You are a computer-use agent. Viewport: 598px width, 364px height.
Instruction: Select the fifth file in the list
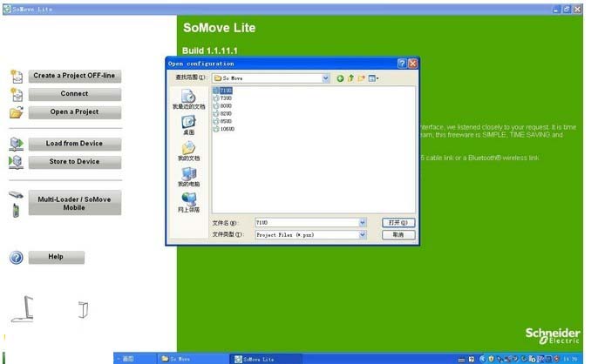point(223,121)
